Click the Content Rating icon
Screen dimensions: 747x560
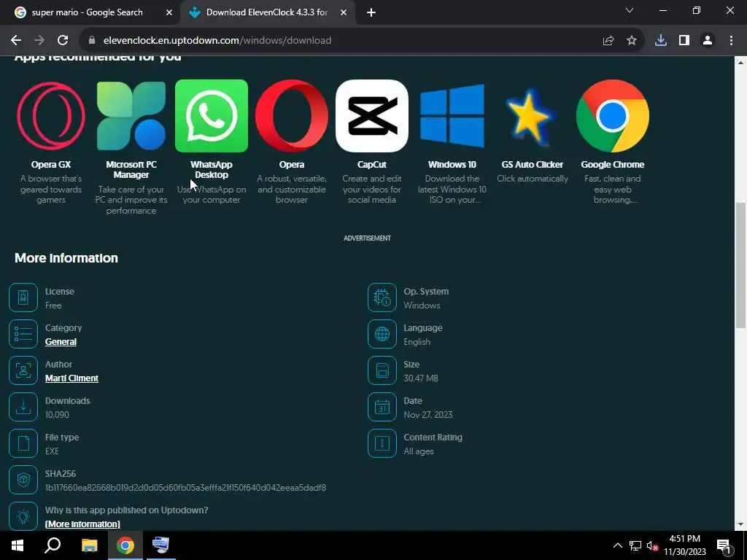tap(382, 443)
